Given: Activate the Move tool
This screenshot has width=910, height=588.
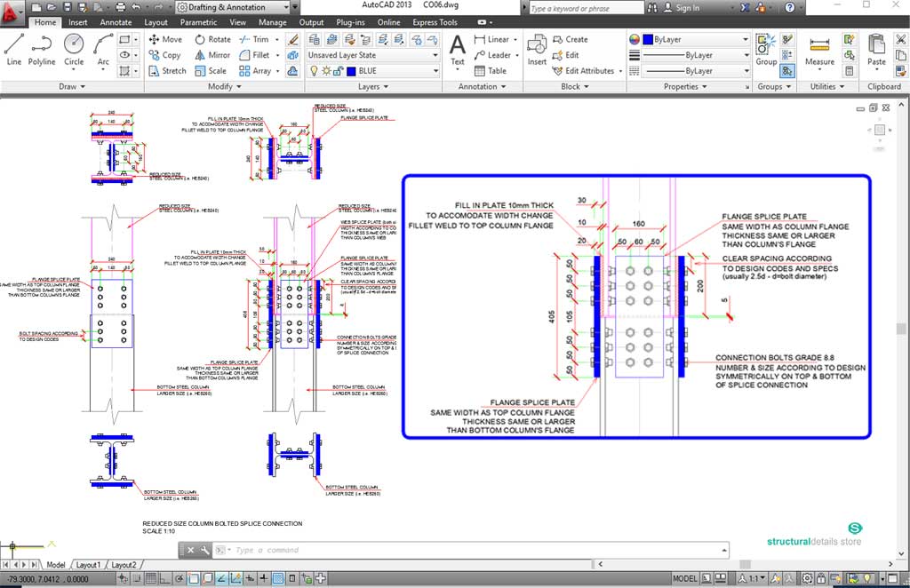Looking at the screenshot, I should (x=165, y=39).
